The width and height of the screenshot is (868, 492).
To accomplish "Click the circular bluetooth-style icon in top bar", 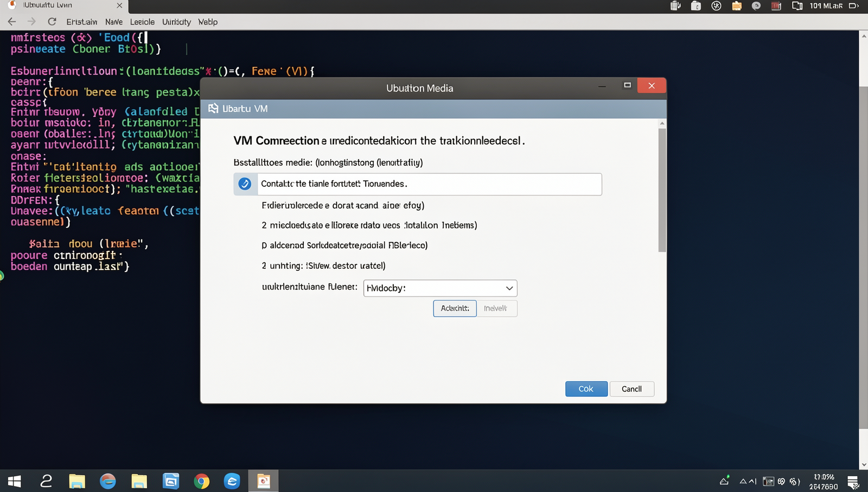I will tap(716, 6).
